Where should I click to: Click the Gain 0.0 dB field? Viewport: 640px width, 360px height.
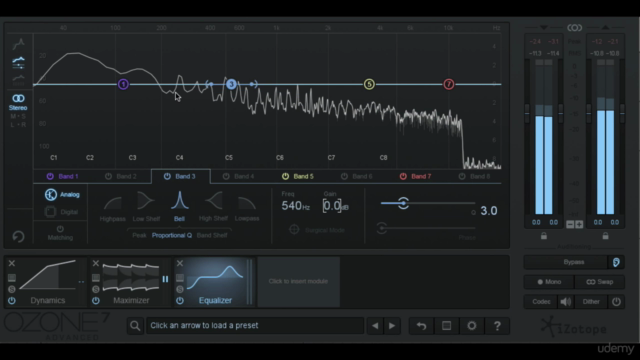[x=336, y=206]
